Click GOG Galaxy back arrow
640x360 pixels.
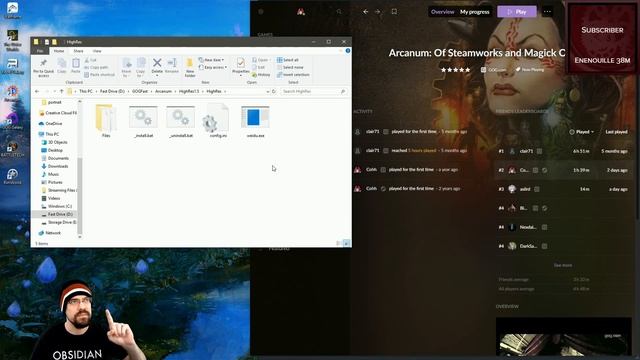pos(365,12)
